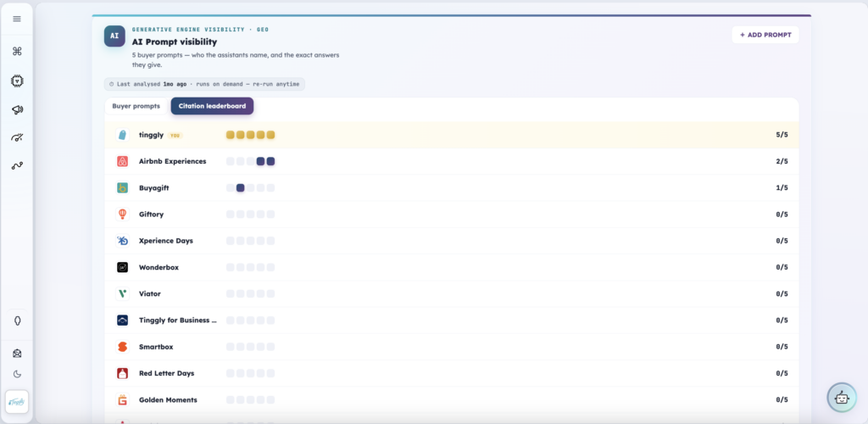The width and height of the screenshot is (868, 424).
Task: Open the envelope mail sidebar icon
Action: (x=17, y=353)
